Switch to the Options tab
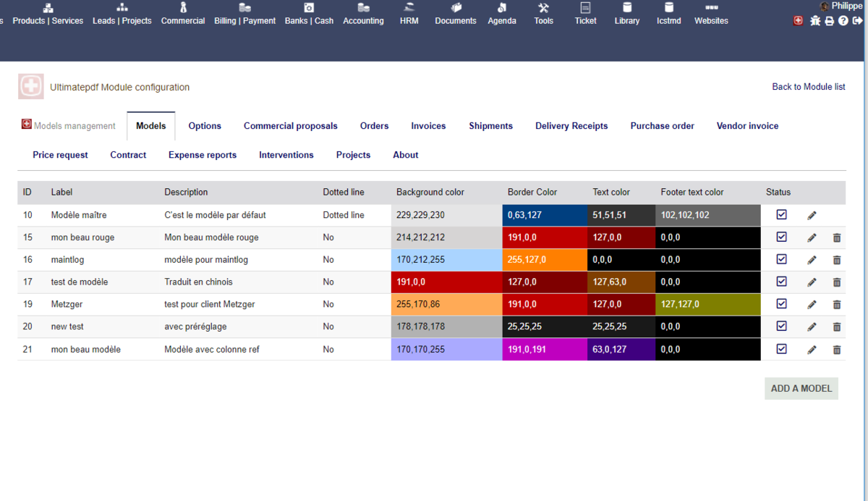 [205, 126]
